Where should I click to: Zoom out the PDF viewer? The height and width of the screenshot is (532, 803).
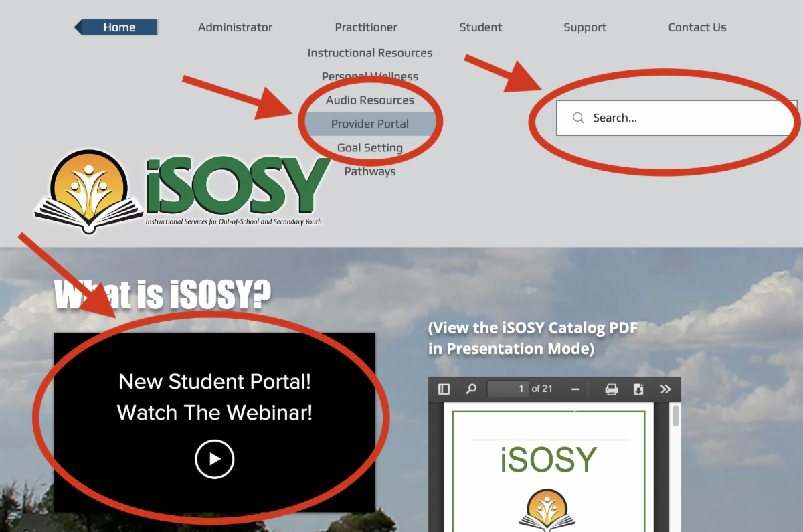575,389
